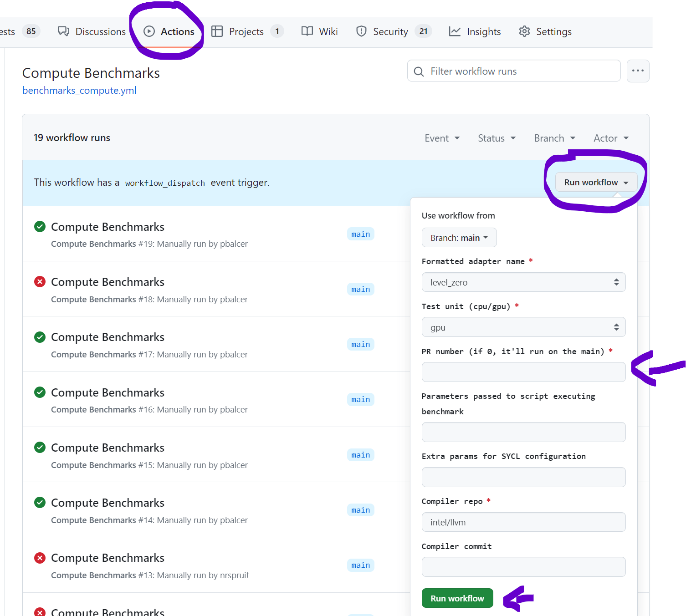The width and height of the screenshot is (686, 616).
Task: Open Compute Benchmarks run #14
Action: (108, 503)
